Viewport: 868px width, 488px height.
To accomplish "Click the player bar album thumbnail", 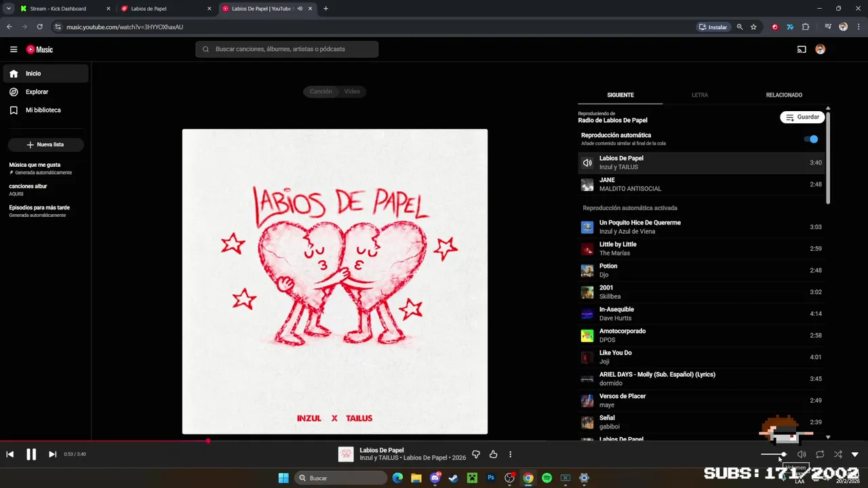I will (346, 454).
